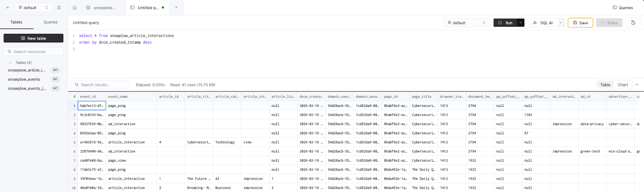Expand the SQL AI dropdown arrow
Screen dimensions: 644x192
coord(561,23)
